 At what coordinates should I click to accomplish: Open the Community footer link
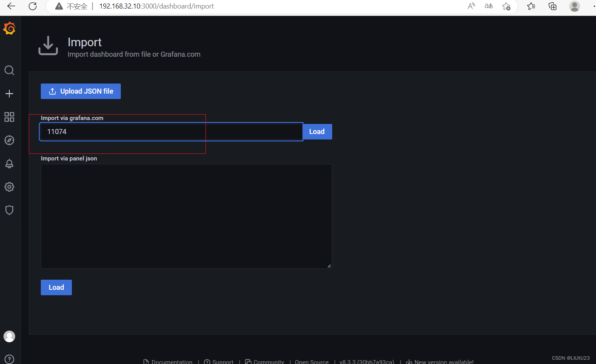coord(265,361)
